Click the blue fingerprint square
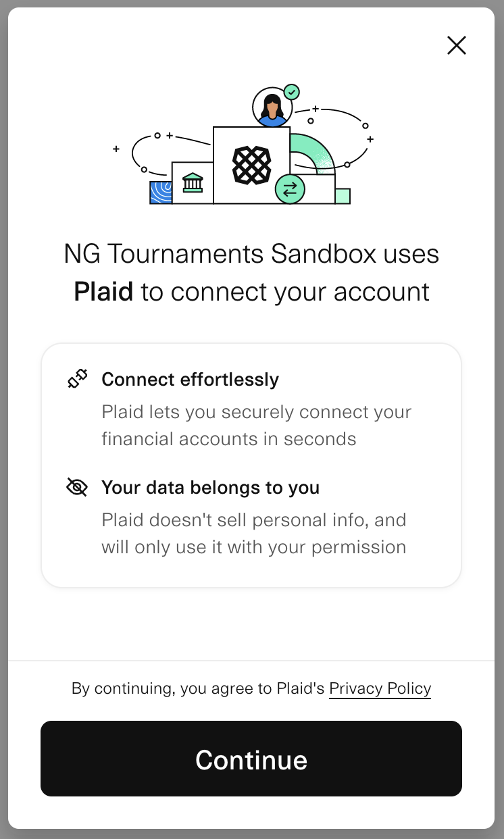This screenshot has width=504, height=839. pos(161,193)
